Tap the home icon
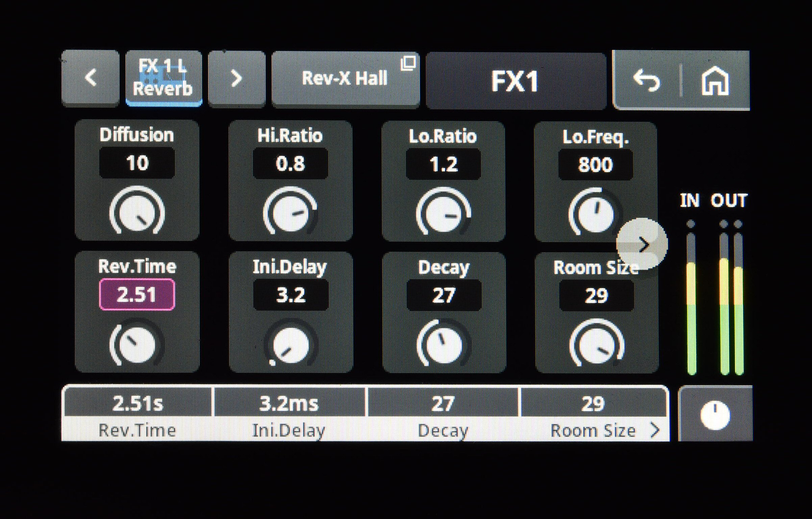 [715, 81]
